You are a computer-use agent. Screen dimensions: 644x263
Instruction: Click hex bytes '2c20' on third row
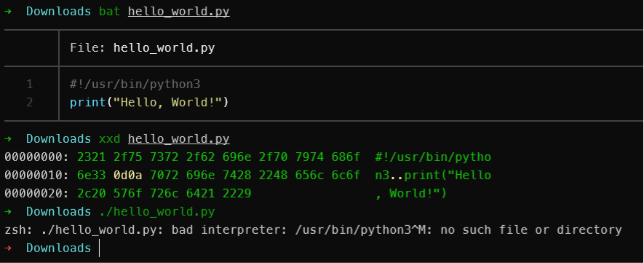point(91,193)
